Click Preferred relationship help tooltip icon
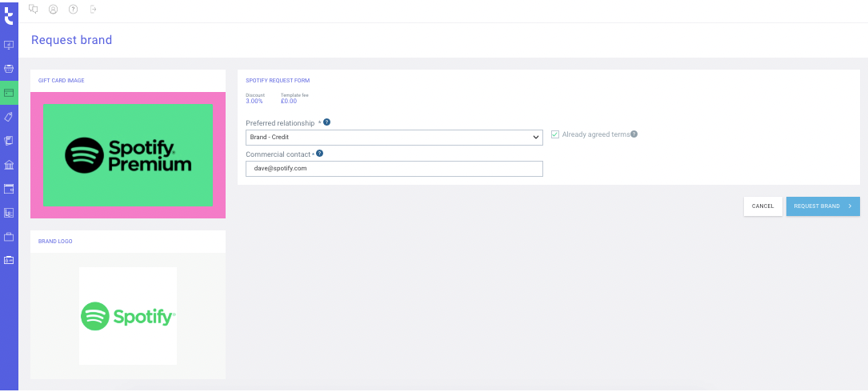This screenshot has height=392, width=868. click(x=326, y=122)
